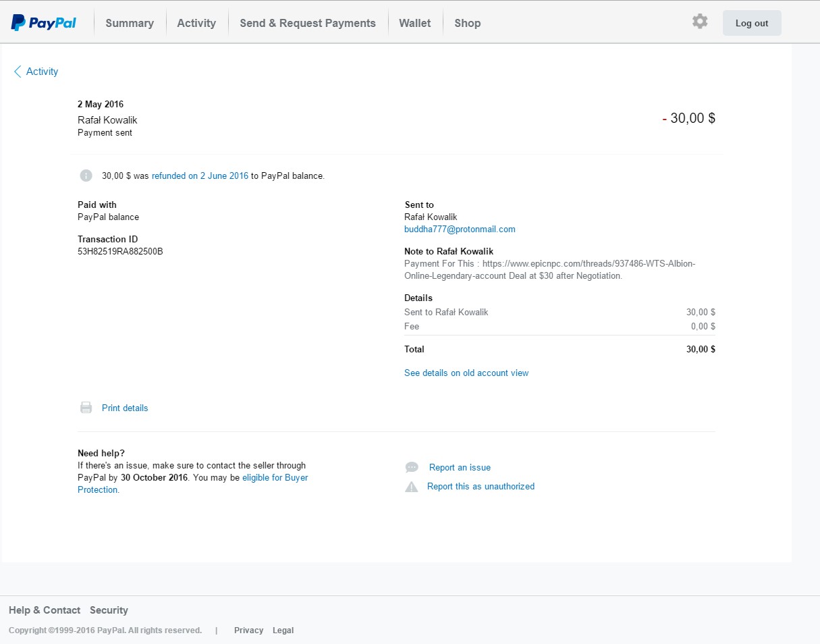Open the Shop tab
The image size is (820, 644).
tap(468, 23)
